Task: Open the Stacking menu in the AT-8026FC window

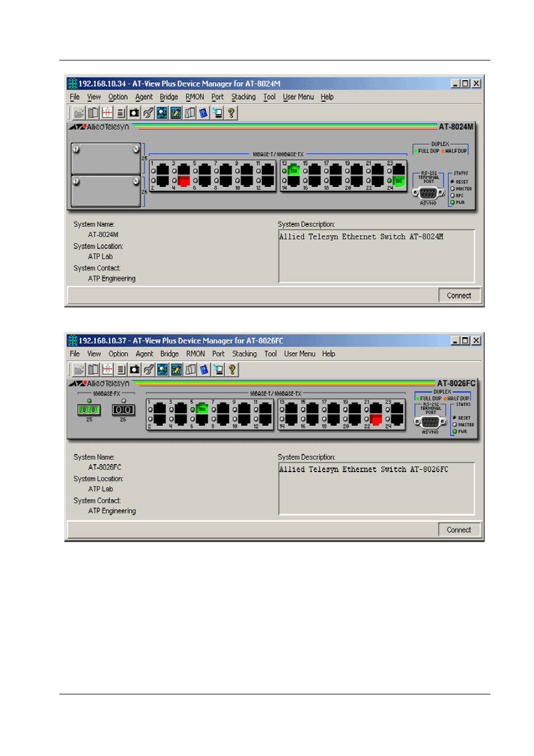Action: (x=245, y=354)
